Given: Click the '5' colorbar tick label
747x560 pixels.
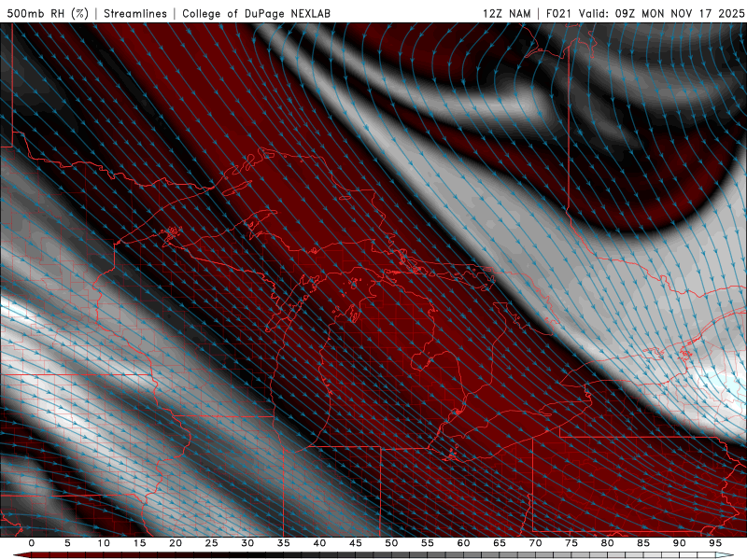Looking at the screenshot, I should point(67,543).
